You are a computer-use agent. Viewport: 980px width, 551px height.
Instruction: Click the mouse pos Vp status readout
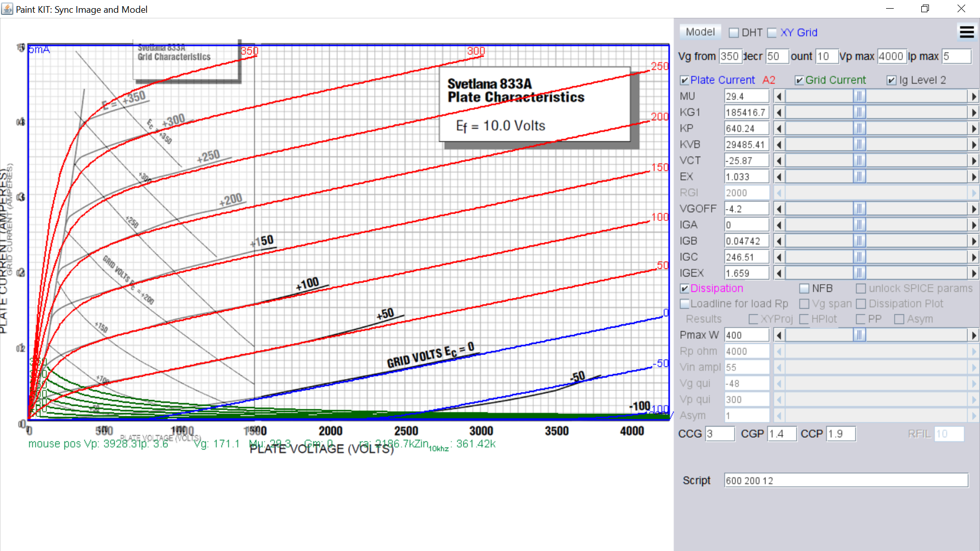98,444
